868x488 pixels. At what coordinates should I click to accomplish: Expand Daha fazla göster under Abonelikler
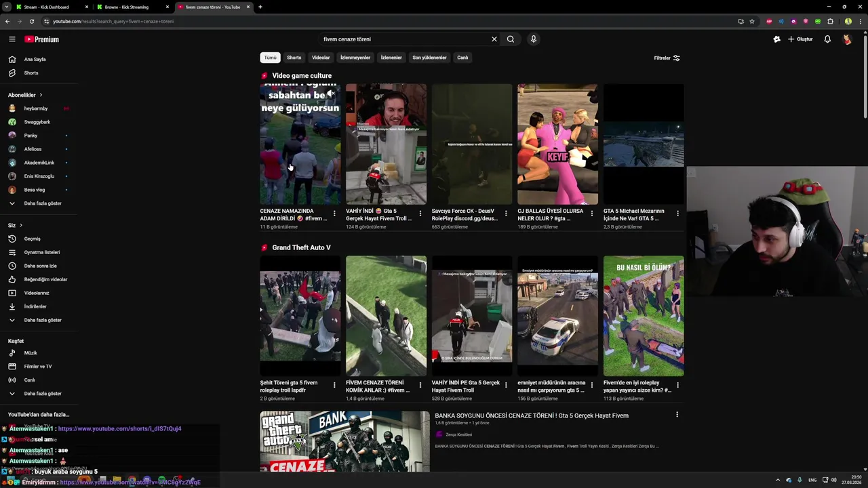click(42, 203)
